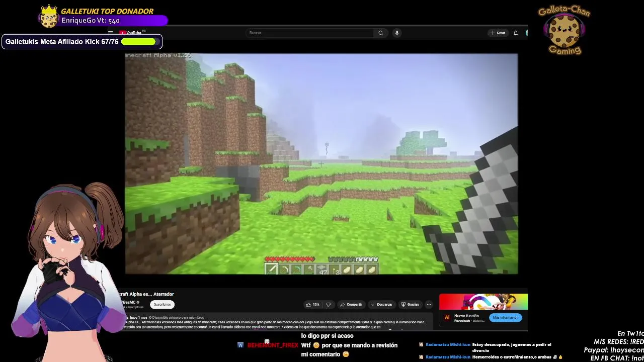Click the Galleta-Chan Gaming cookie logo
The height and width of the screenshot is (362, 644).
click(x=564, y=30)
